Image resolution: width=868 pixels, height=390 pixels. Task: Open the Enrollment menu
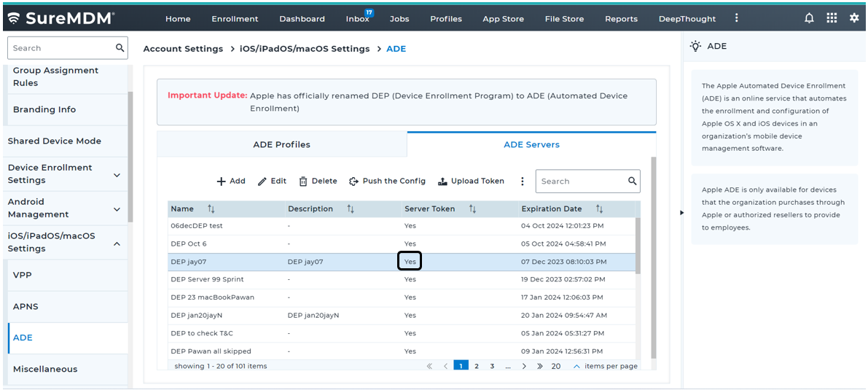[x=235, y=19]
